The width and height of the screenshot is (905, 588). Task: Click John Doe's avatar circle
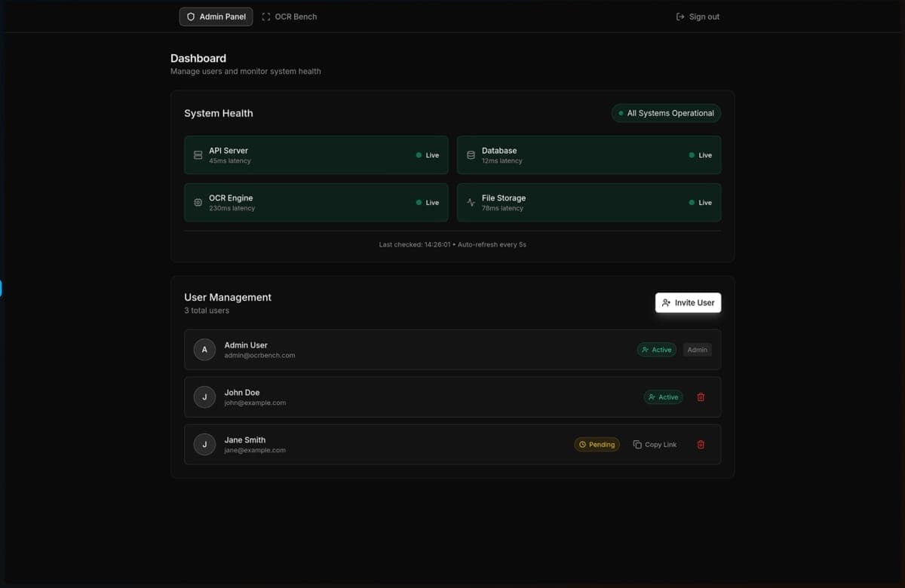tap(204, 397)
